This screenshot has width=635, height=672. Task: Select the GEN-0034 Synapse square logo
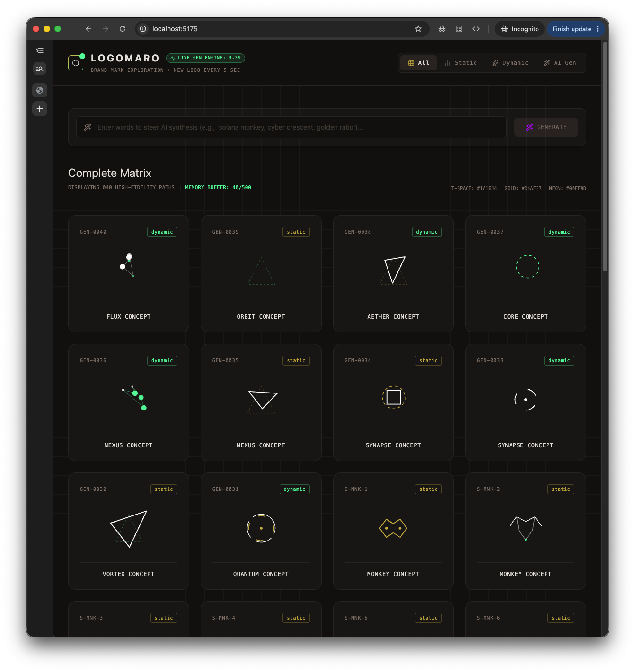coord(394,397)
